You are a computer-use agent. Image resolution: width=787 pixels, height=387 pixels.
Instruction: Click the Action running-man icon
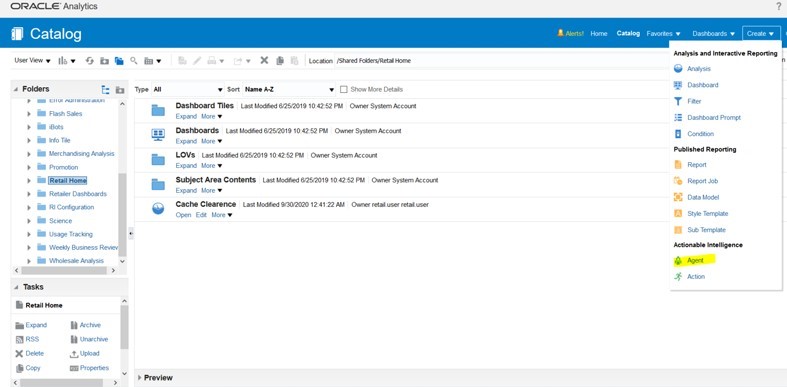pyautogui.click(x=678, y=277)
